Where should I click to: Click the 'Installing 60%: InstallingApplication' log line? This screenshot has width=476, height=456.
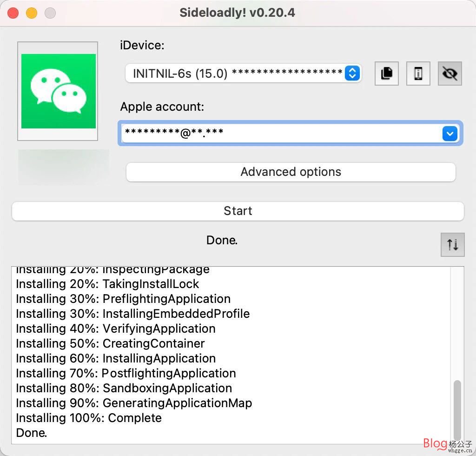116,358
